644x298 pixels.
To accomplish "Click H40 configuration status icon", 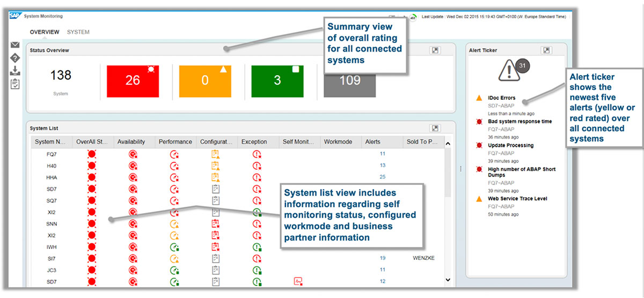I will pos(216,165).
